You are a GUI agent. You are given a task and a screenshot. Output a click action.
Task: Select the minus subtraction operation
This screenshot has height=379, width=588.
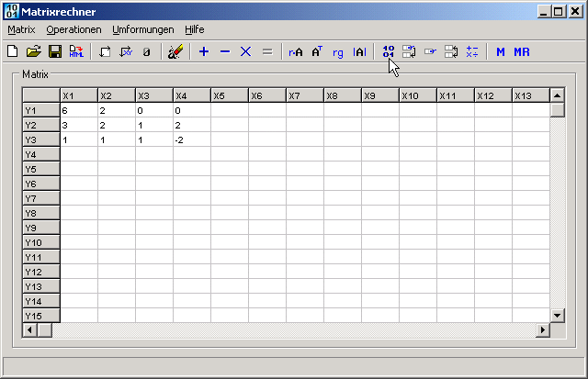pos(225,51)
